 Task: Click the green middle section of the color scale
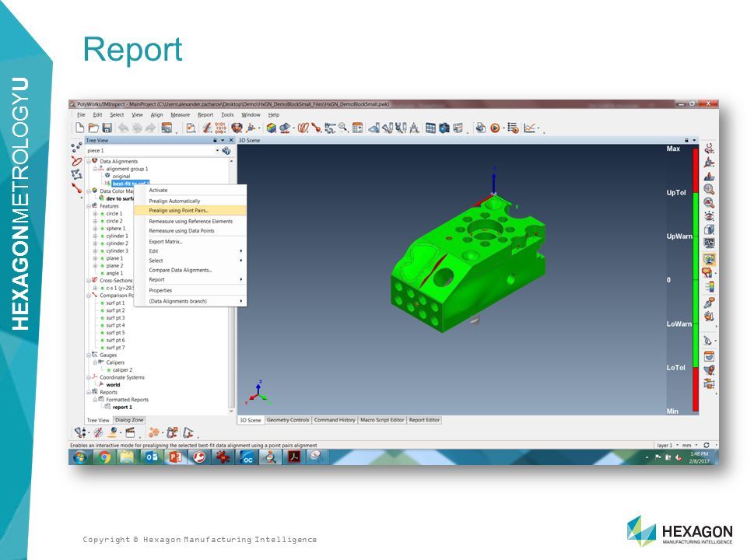coord(696,280)
